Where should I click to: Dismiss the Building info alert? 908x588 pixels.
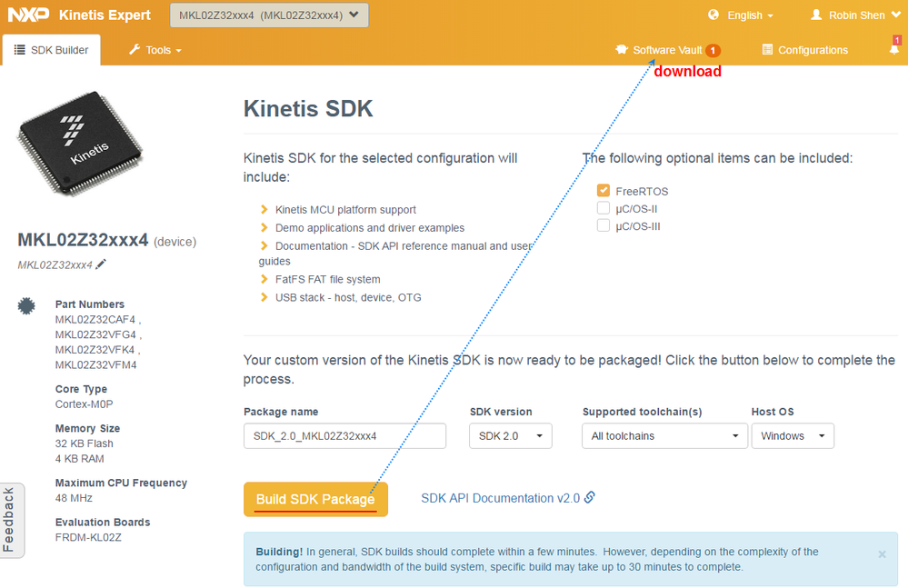click(882, 553)
